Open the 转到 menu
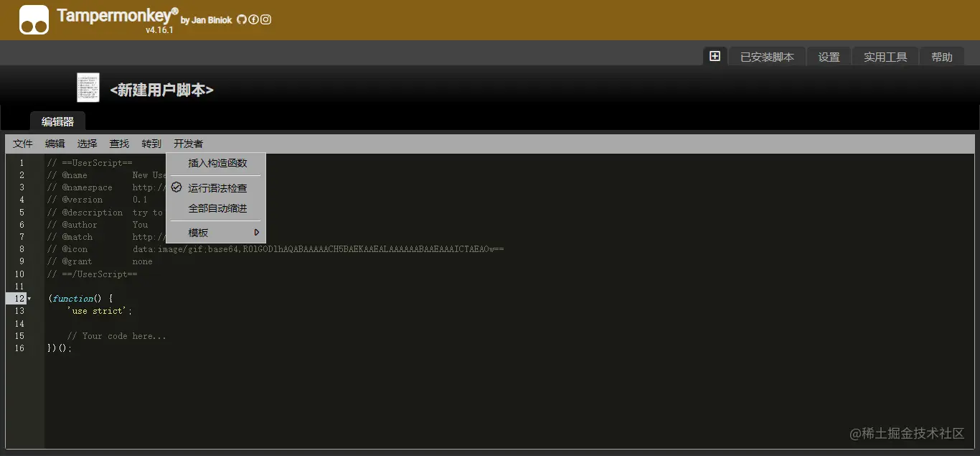The image size is (980, 456). [151, 144]
